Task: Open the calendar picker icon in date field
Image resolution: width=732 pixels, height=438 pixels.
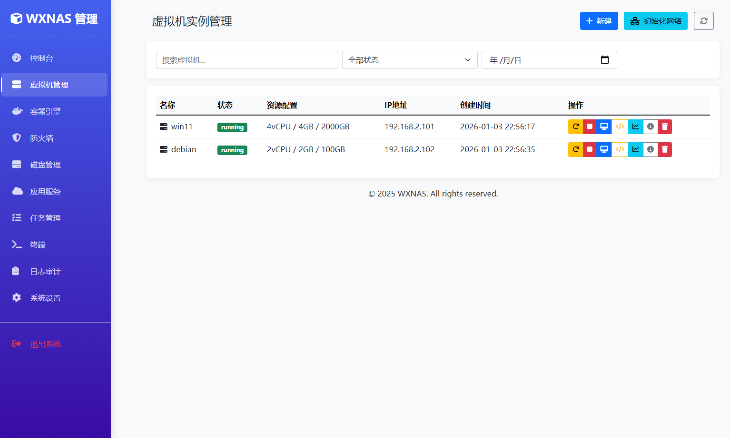Action: [x=605, y=60]
